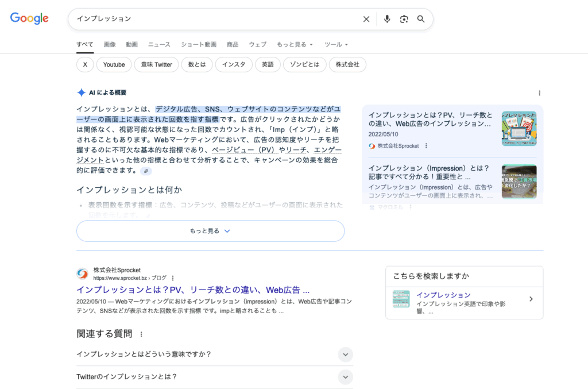
Task: Start voice search with microphone icon
Action: [387, 19]
